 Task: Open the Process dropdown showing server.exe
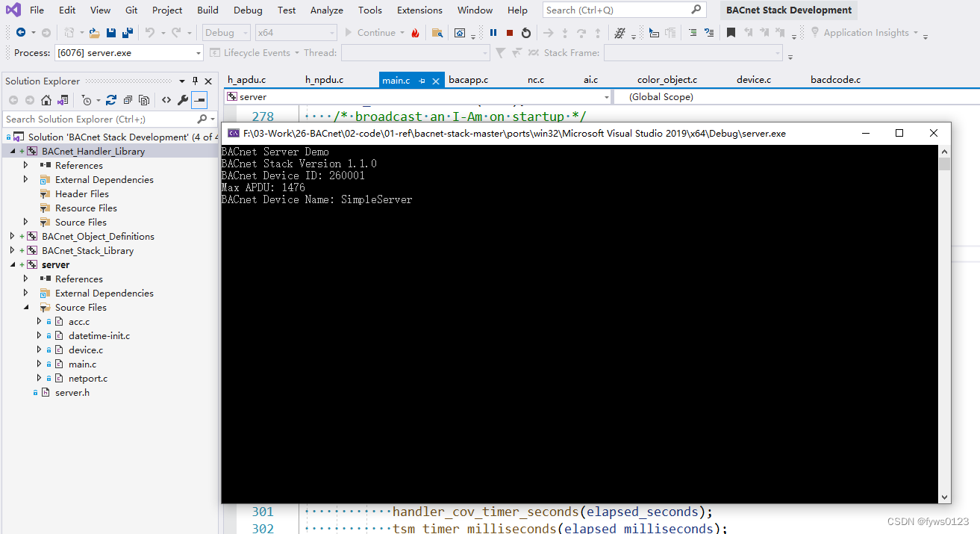(x=129, y=53)
